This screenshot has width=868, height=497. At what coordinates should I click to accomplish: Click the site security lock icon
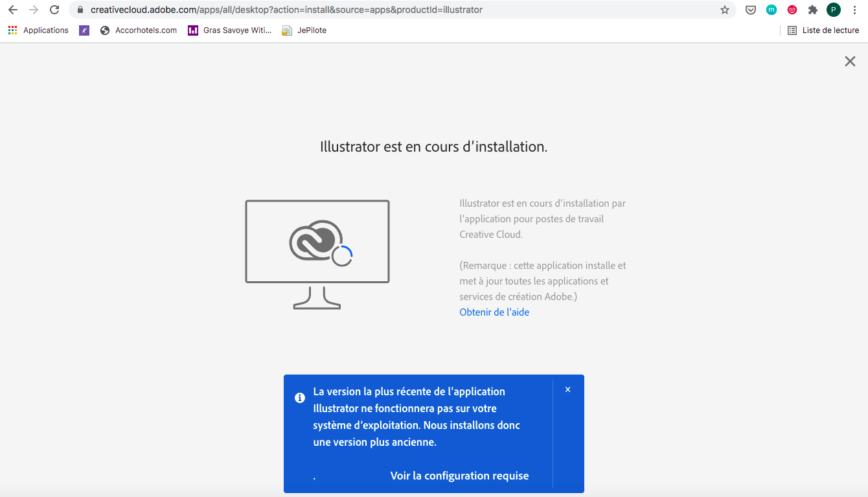[x=80, y=10]
